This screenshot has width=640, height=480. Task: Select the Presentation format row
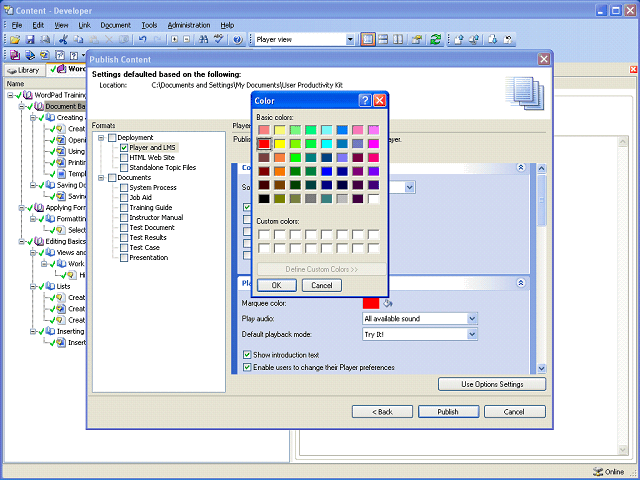pyautogui.click(x=149, y=258)
